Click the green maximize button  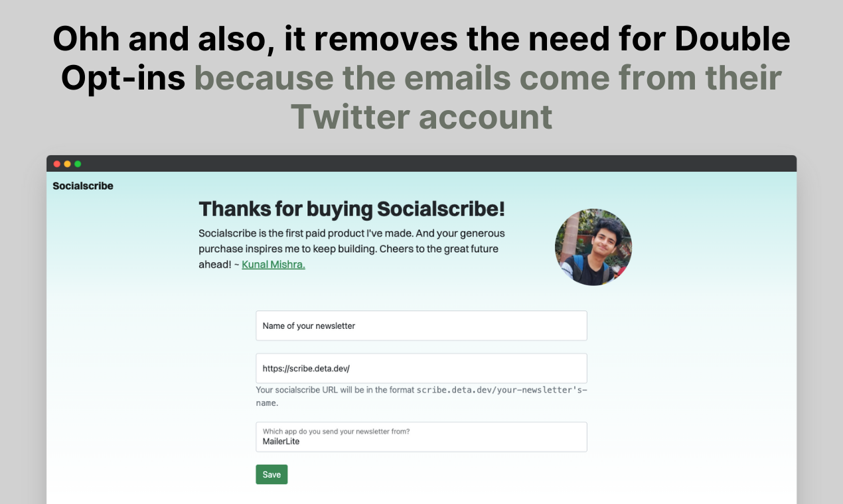77,163
